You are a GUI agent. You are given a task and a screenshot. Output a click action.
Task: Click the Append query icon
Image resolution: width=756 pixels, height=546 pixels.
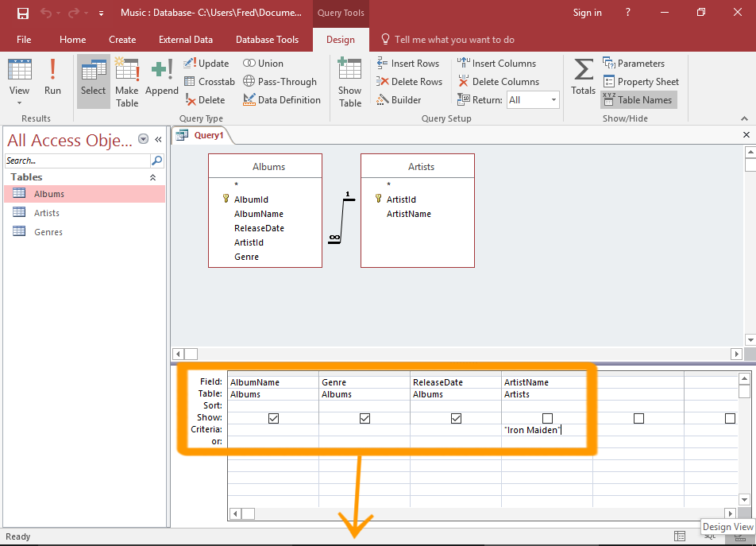pyautogui.click(x=161, y=79)
